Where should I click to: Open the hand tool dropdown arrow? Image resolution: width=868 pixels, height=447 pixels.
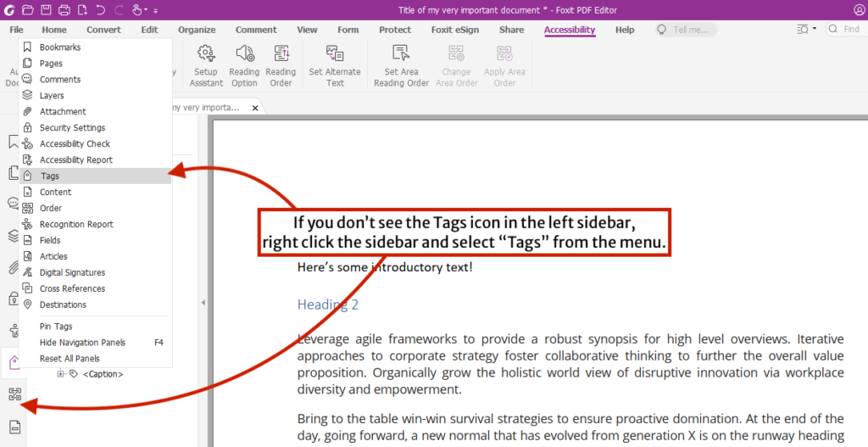click(146, 10)
